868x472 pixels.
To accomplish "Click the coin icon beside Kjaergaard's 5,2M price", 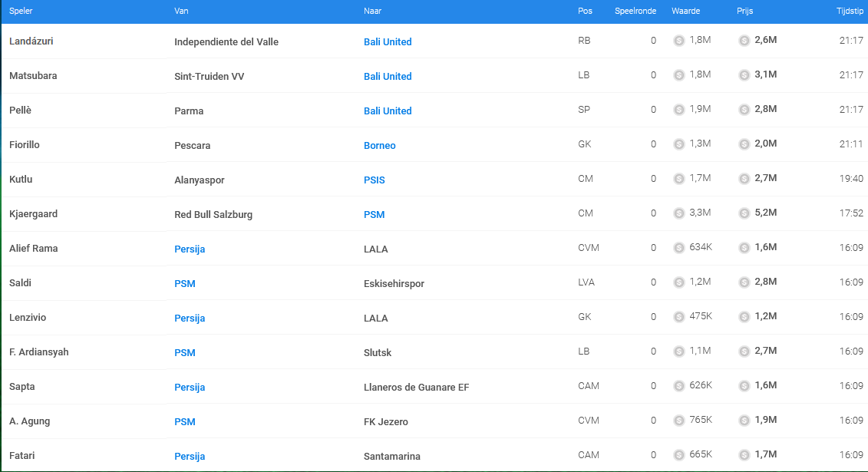I will coord(744,213).
